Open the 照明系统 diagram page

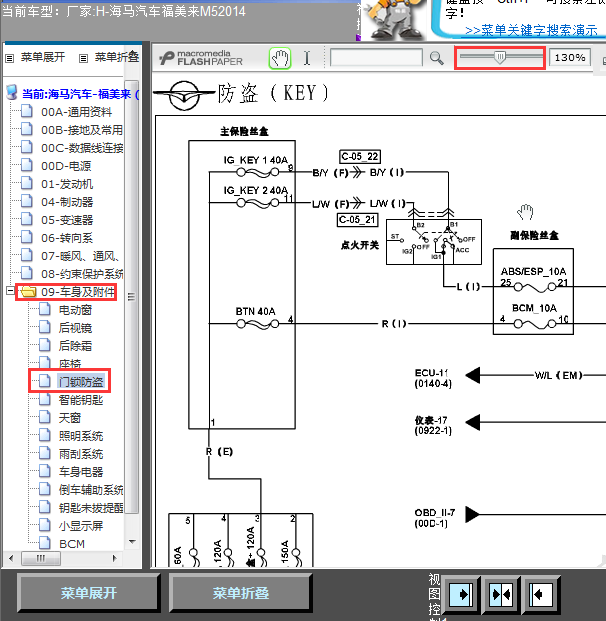click(81, 436)
